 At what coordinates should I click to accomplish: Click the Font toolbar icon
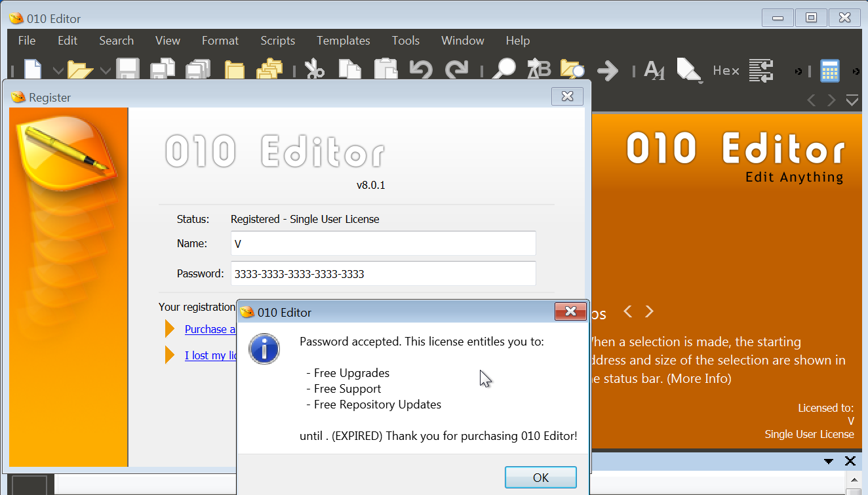click(x=654, y=69)
